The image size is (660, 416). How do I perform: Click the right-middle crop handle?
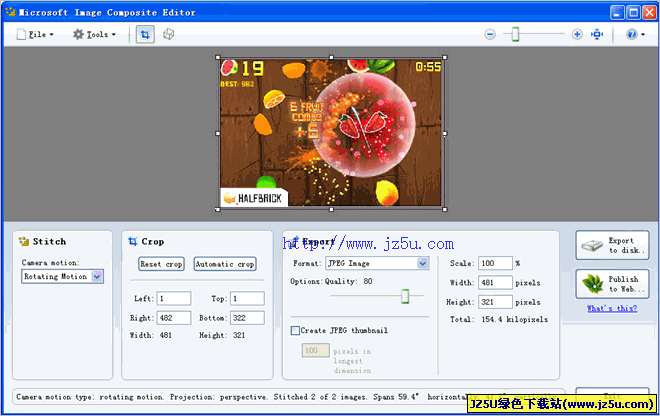pyautogui.click(x=445, y=133)
